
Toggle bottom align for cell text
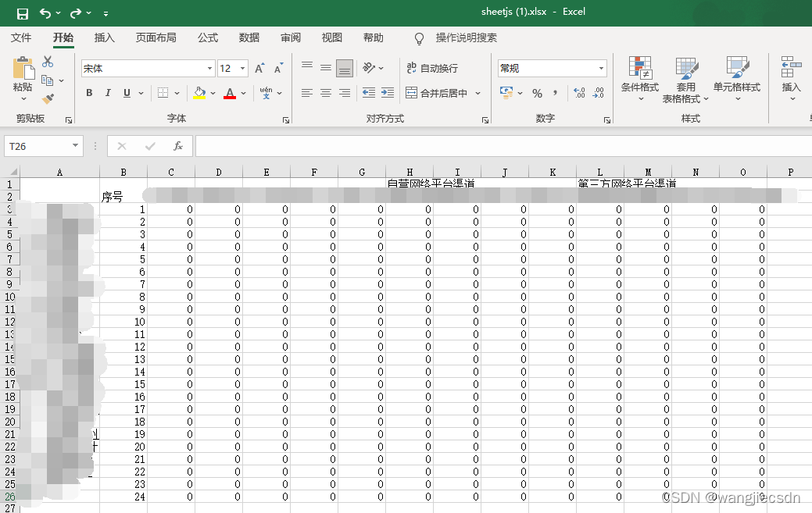point(345,68)
